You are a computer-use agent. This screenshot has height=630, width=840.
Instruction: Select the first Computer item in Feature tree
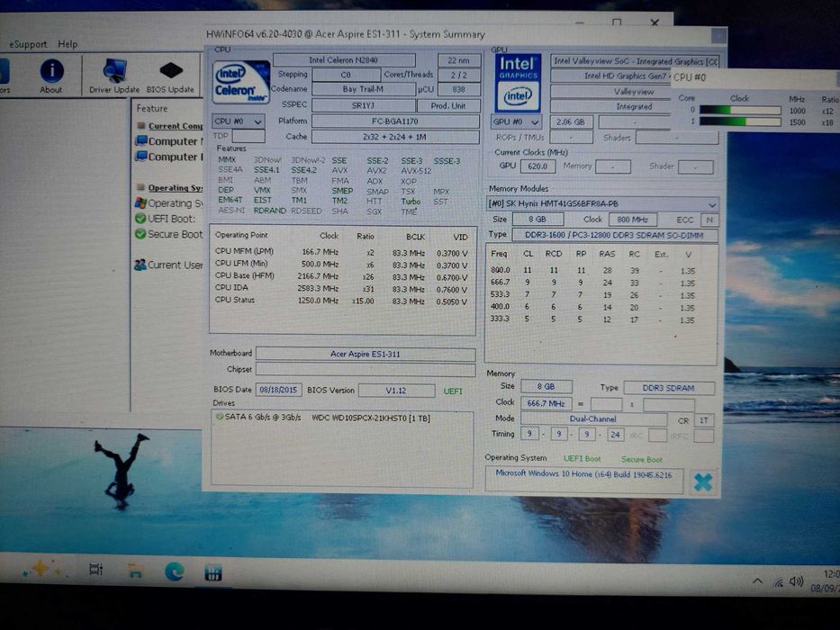pyautogui.click(x=169, y=141)
